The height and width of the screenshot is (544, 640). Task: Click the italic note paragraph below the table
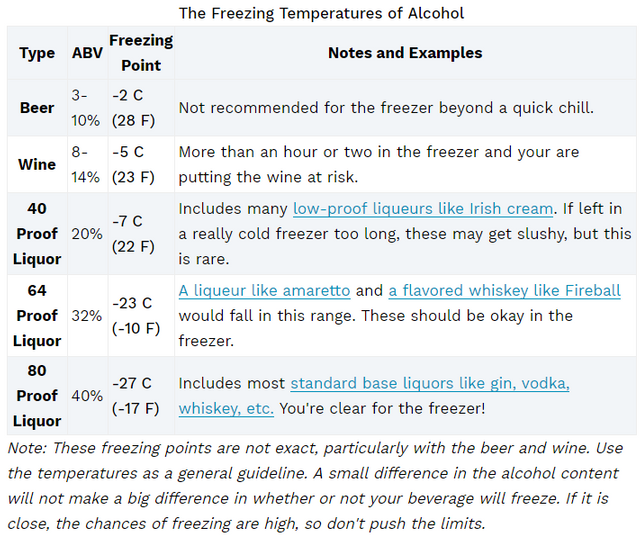315,486
